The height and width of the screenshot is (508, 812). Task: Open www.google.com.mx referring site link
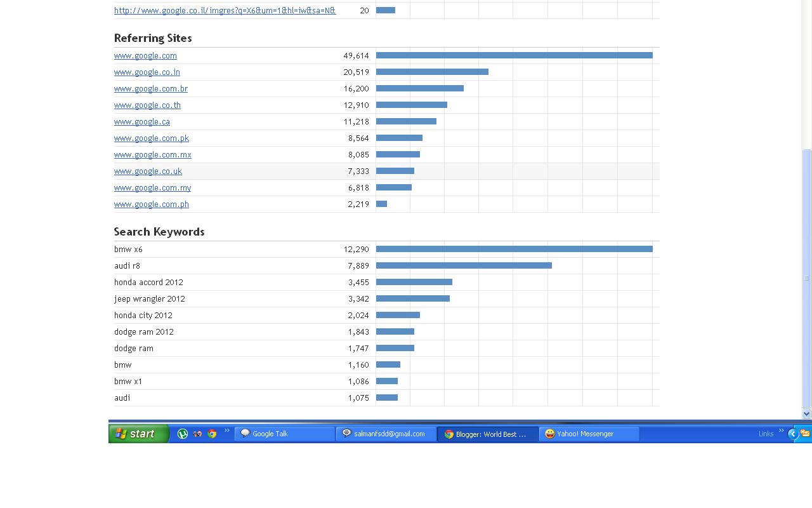(153, 155)
